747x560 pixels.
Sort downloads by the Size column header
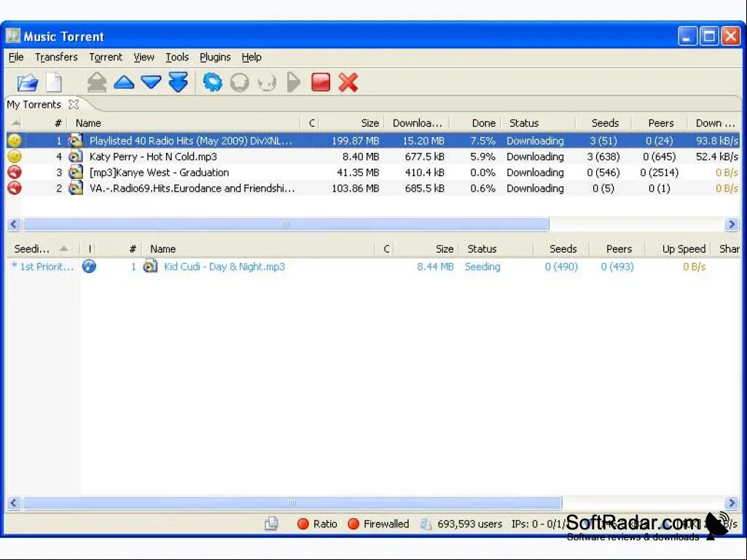351,123
